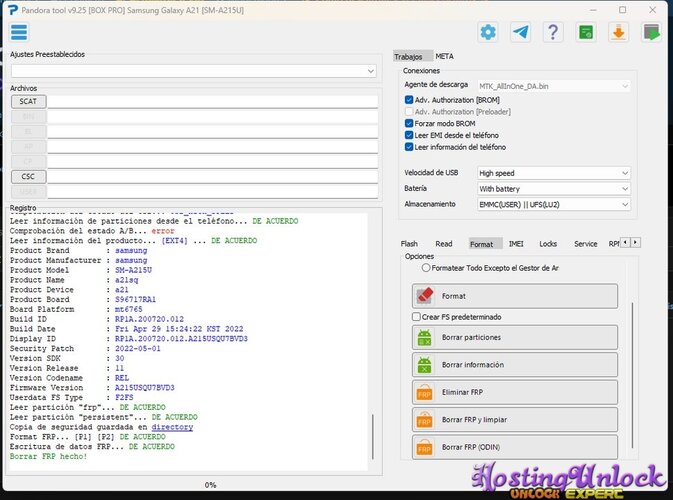Enable Crear FS predeterminado checkbox

(x=416, y=317)
